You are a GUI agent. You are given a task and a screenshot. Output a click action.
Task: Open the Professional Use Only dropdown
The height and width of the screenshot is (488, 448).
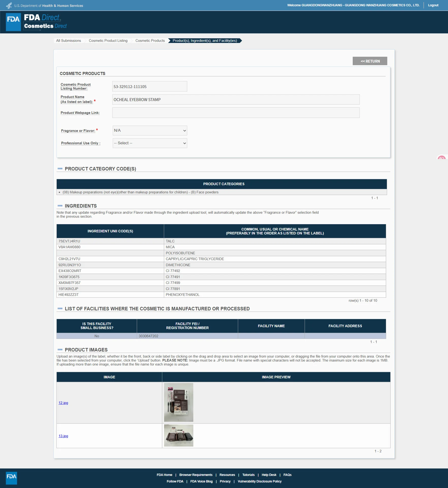coord(150,143)
